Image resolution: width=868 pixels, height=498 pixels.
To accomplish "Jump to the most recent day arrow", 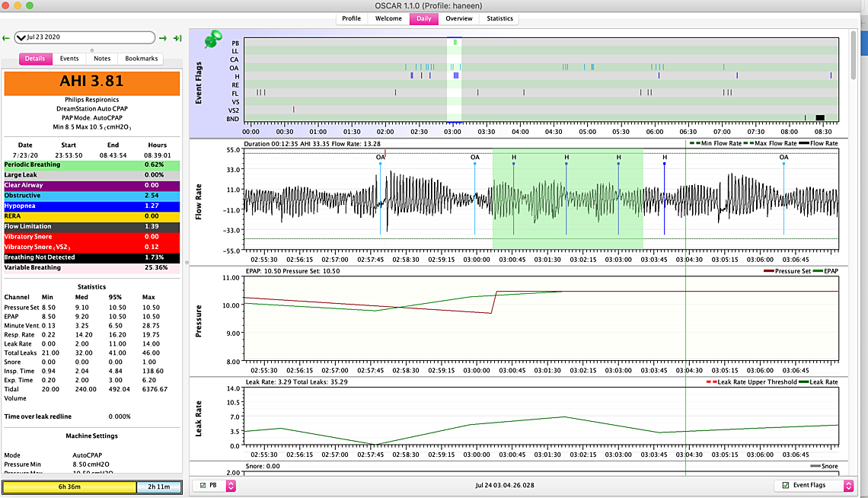I will [x=177, y=37].
